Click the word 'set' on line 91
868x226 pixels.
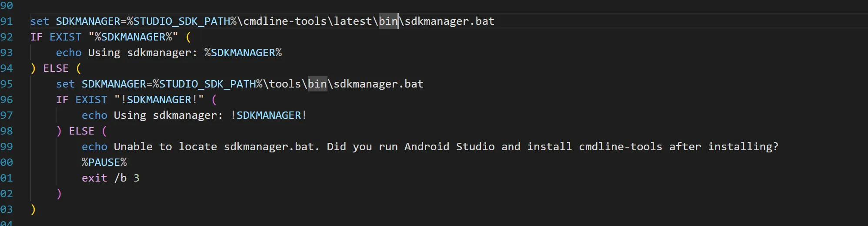[x=40, y=21]
